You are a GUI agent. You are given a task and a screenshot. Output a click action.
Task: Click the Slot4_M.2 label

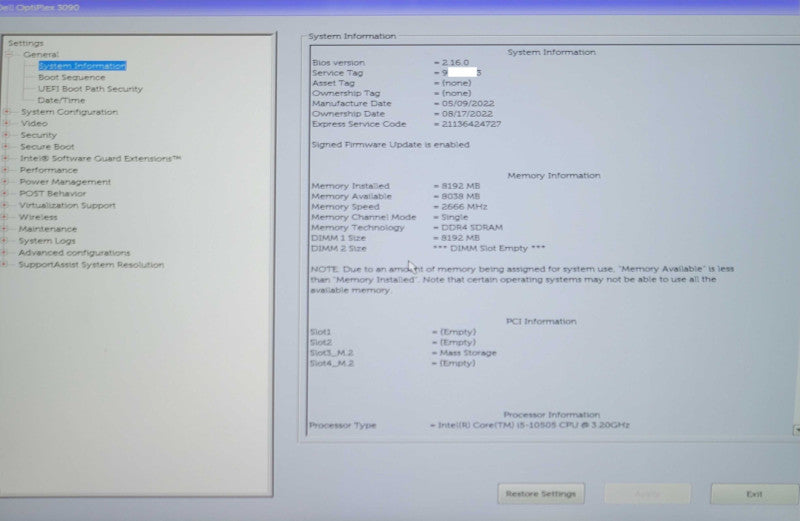pyautogui.click(x=332, y=364)
